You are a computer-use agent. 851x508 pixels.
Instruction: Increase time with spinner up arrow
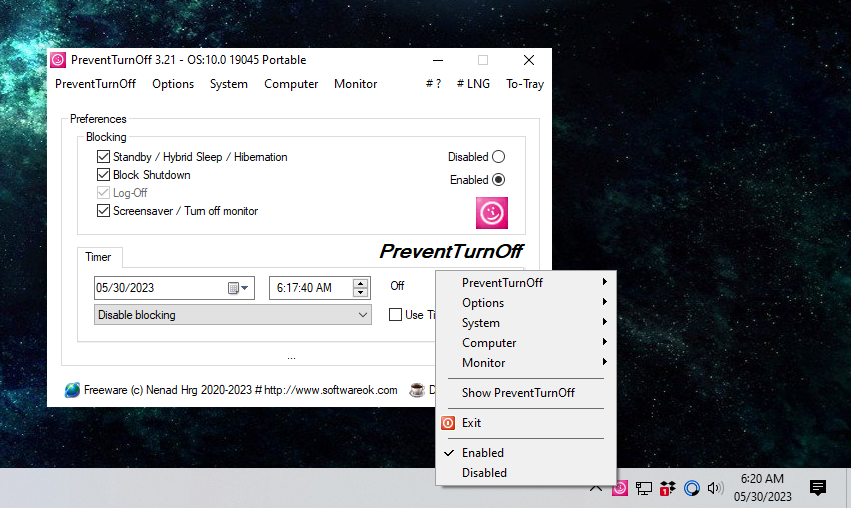pos(360,283)
